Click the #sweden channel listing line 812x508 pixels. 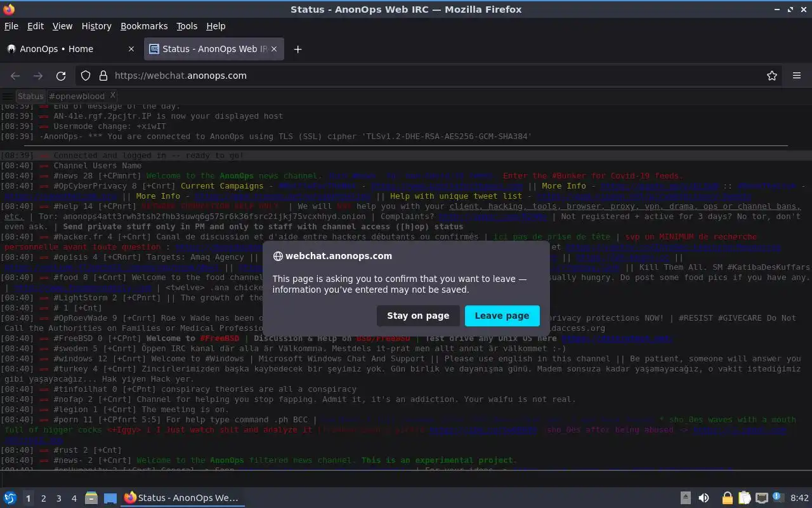click(283, 349)
